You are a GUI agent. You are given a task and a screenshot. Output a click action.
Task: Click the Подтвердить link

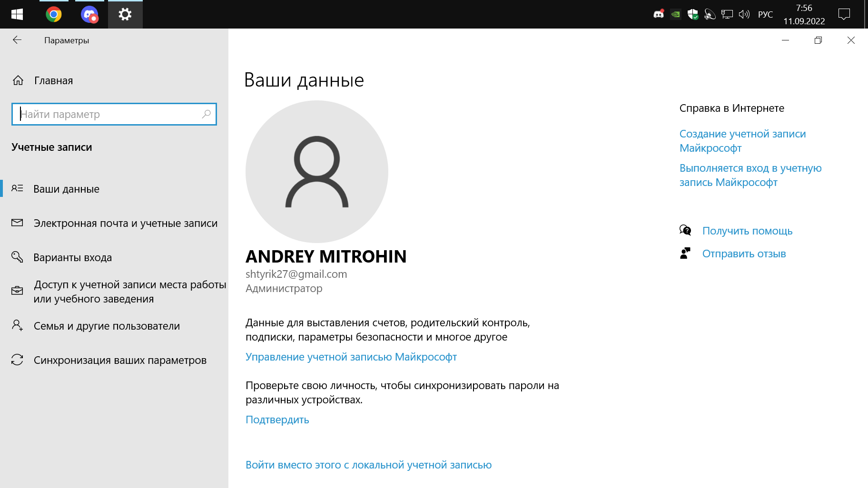click(277, 420)
